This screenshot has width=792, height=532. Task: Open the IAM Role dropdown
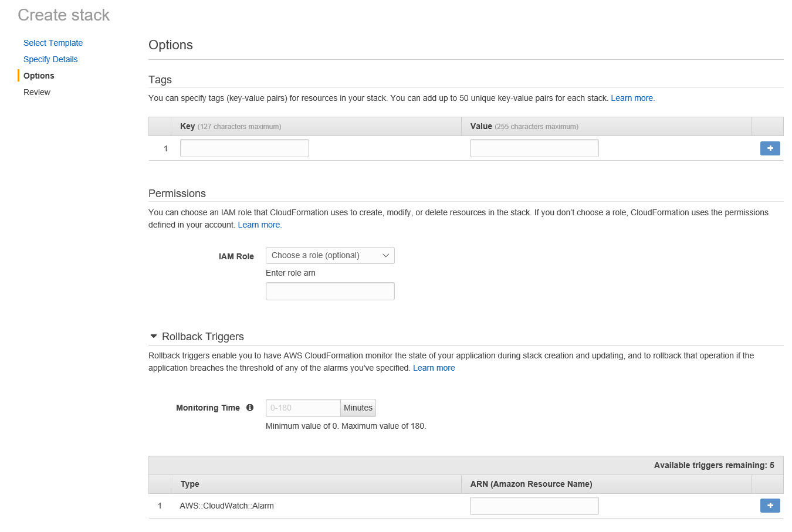click(330, 255)
